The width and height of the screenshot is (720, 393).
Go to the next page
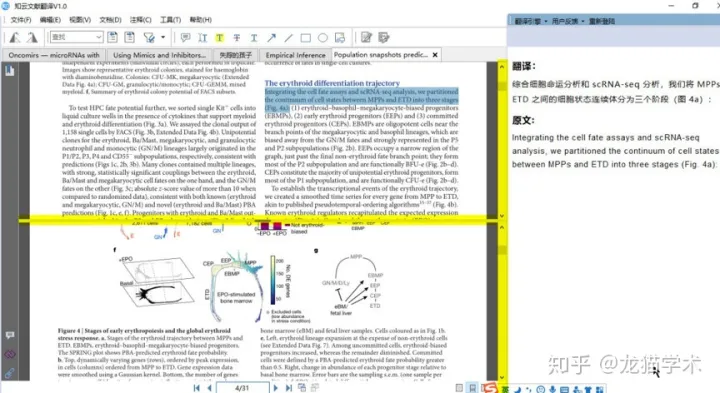pyautogui.click(x=275, y=388)
